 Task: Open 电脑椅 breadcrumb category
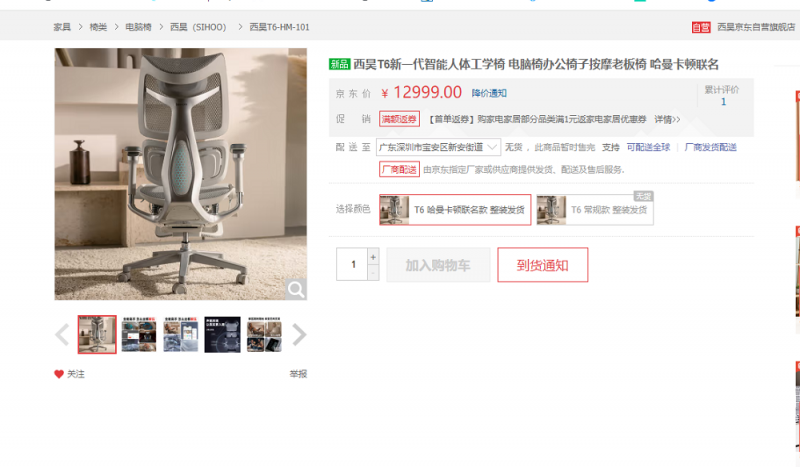(138, 27)
